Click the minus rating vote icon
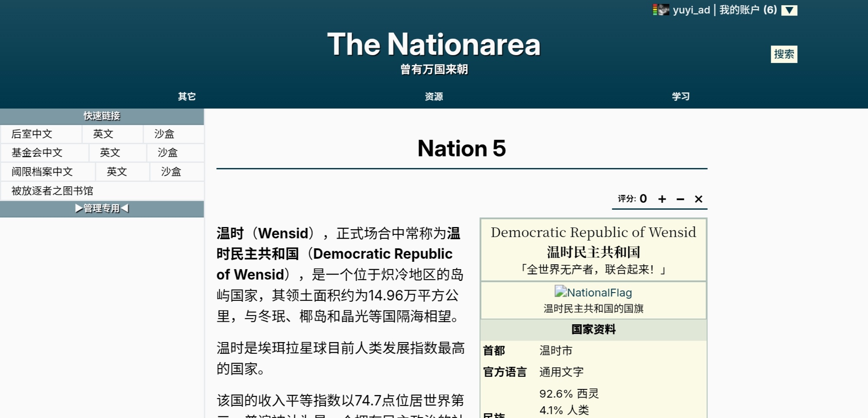The height and width of the screenshot is (418, 868). [x=680, y=199]
